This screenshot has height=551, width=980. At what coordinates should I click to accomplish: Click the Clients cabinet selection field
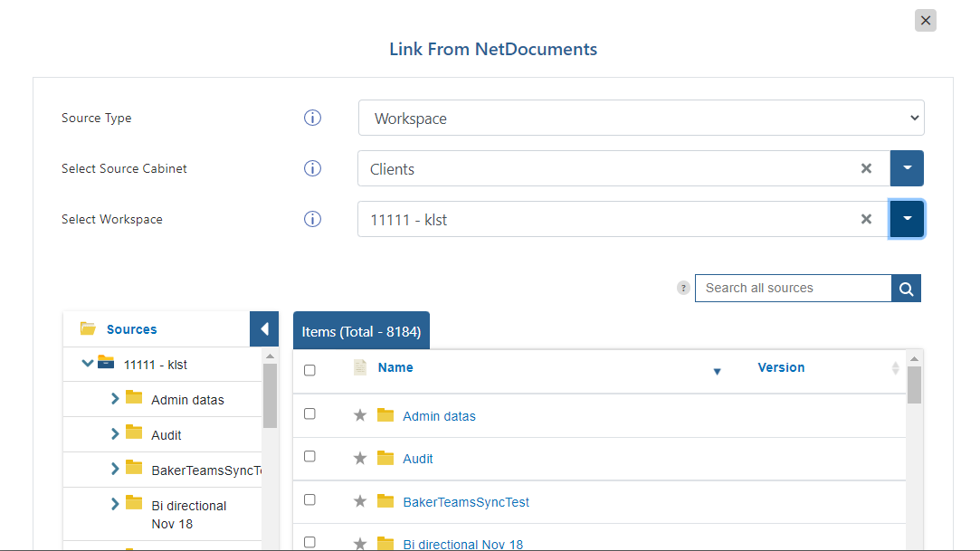pos(623,168)
